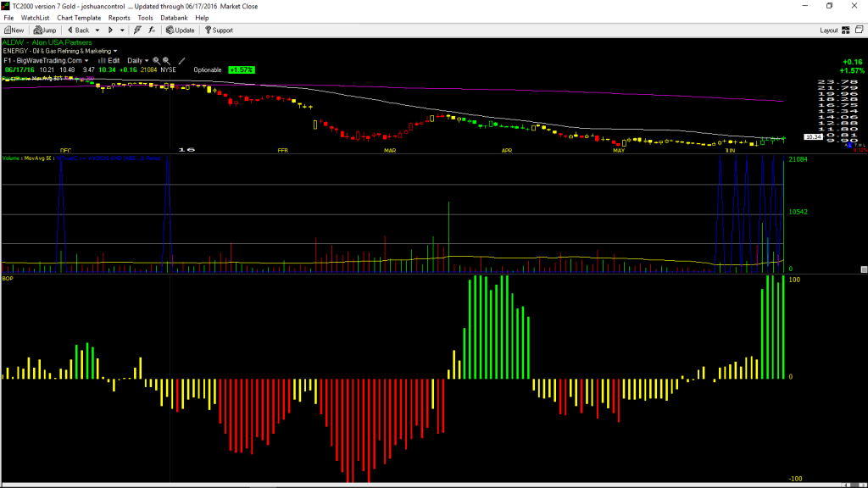Open the Databank menu
Screen dimensions: 868x488
click(x=174, y=18)
